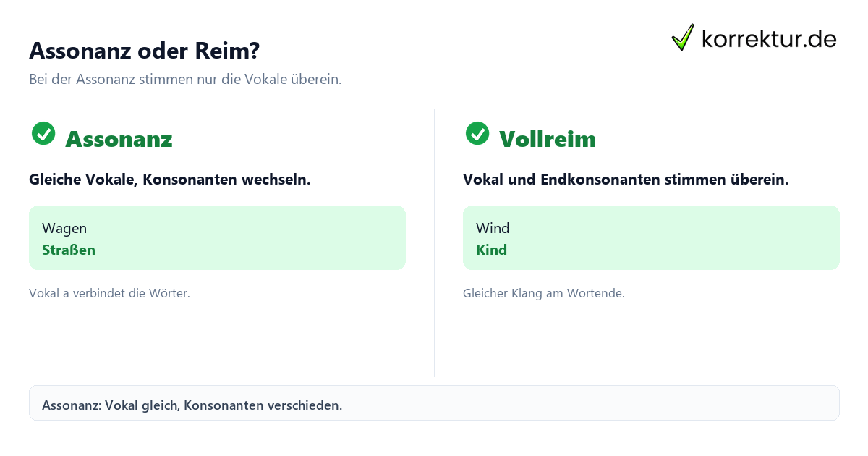Image resolution: width=868 pixels, height=456 pixels.
Task: Click the subtitle about Vokale übereinstimmen
Action: pos(185,80)
